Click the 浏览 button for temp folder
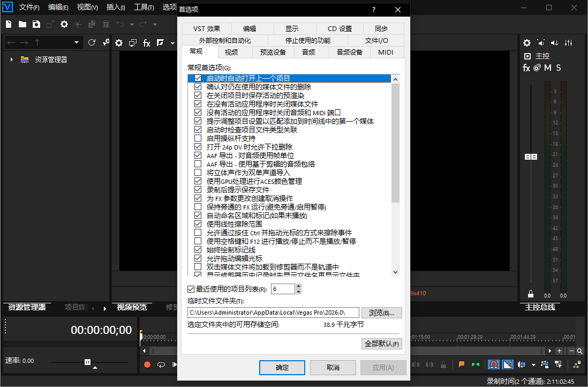 tap(381, 312)
